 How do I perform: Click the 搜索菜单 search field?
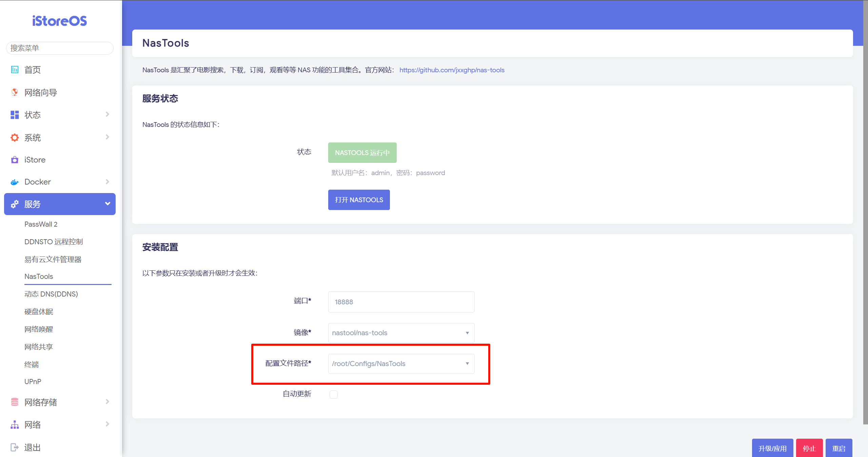pyautogui.click(x=60, y=48)
